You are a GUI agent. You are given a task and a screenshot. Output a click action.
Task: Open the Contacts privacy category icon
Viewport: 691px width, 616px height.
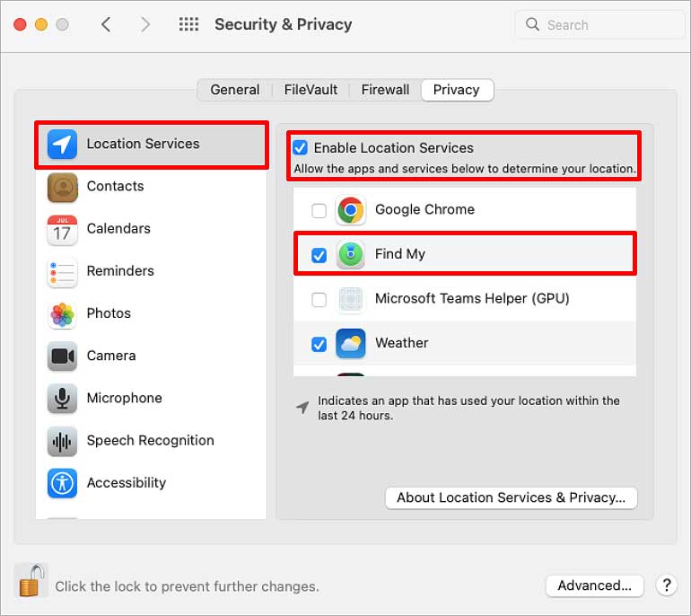[62, 187]
